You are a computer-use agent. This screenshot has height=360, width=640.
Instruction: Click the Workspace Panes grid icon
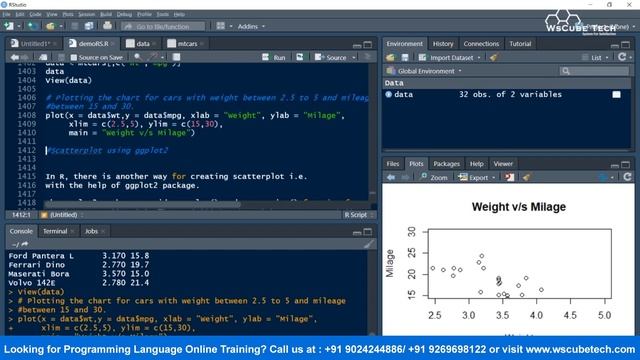(221, 26)
